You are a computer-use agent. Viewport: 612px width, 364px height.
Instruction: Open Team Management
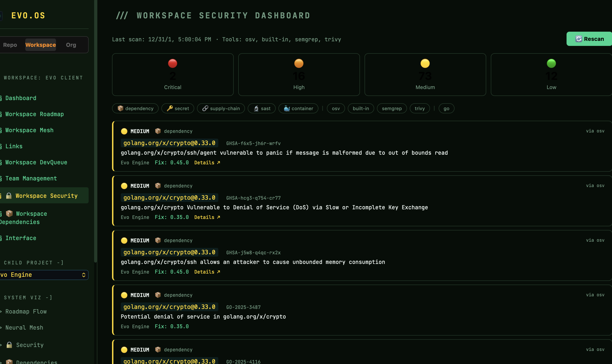click(31, 178)
